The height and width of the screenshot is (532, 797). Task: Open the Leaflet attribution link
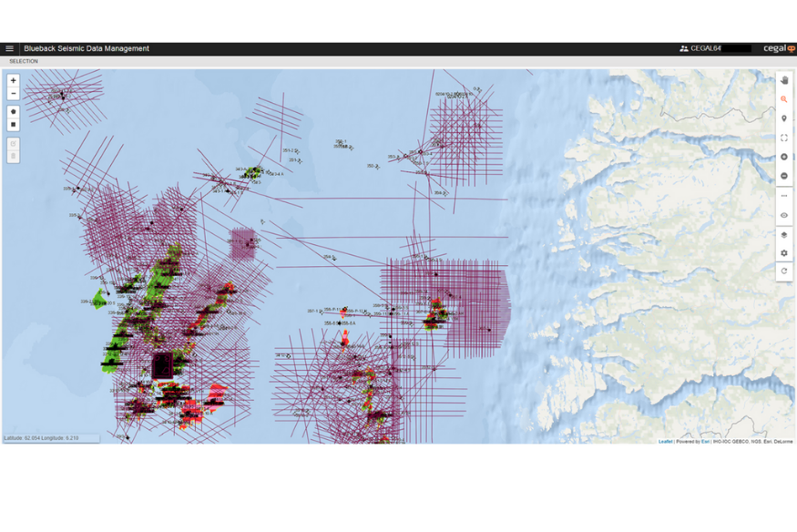click(665, 442)
